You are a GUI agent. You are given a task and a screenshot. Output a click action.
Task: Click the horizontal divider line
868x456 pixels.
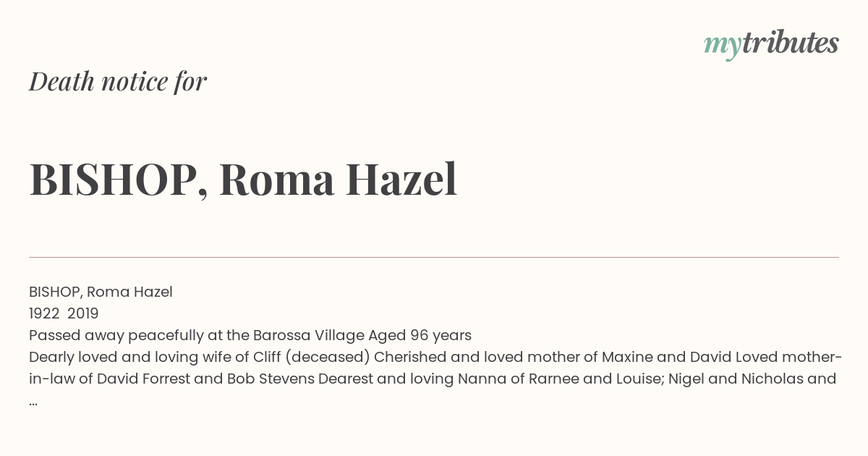click(434, 257)
